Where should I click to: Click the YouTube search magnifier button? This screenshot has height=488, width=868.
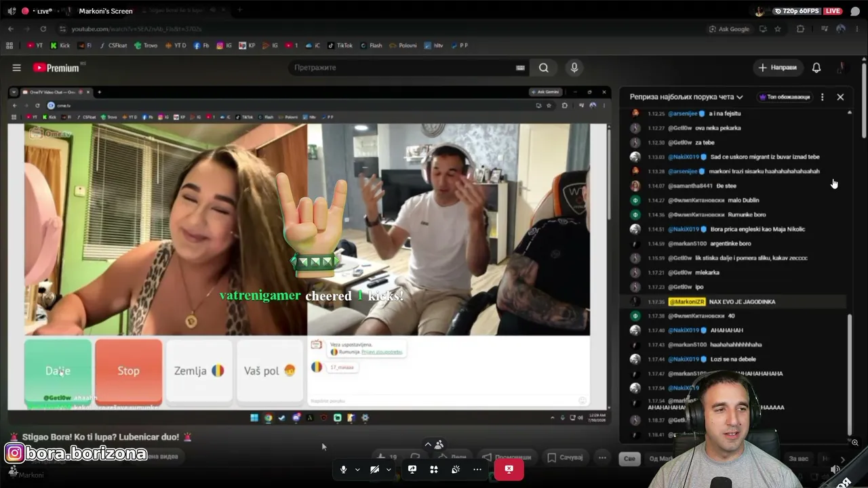pyautogui.click(x=544, y=68)
